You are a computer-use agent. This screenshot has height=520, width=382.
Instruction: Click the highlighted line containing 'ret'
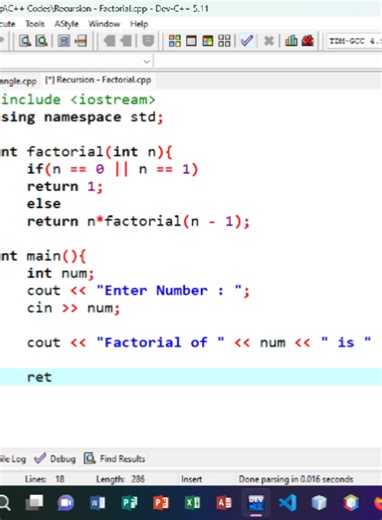tap(191, 377)
